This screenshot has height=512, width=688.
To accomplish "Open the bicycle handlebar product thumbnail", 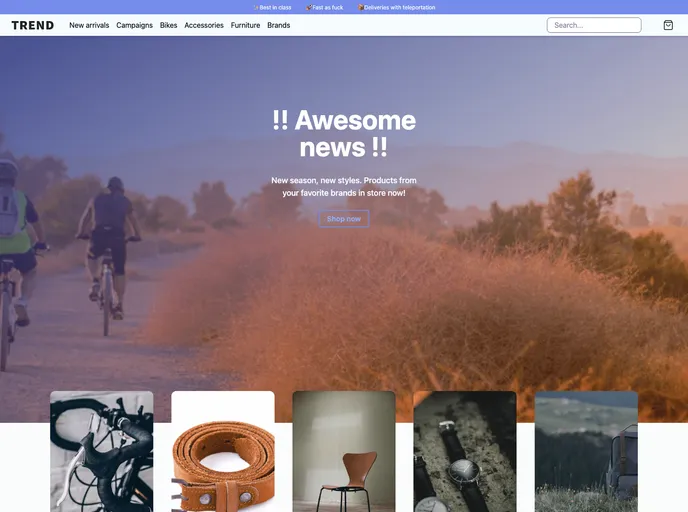I will coord(102,451).
